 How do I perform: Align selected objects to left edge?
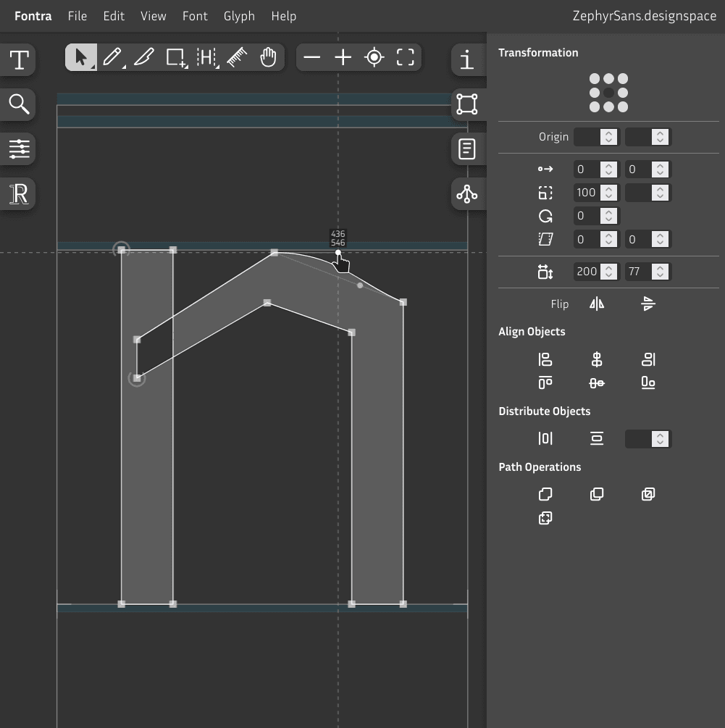[545, 359]
